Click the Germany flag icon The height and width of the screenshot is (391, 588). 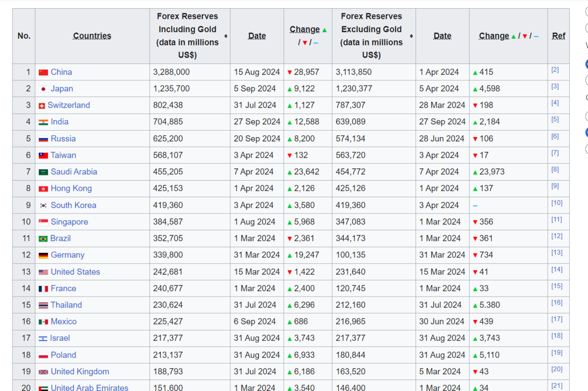pyautogui.click(x=43, y=255)
